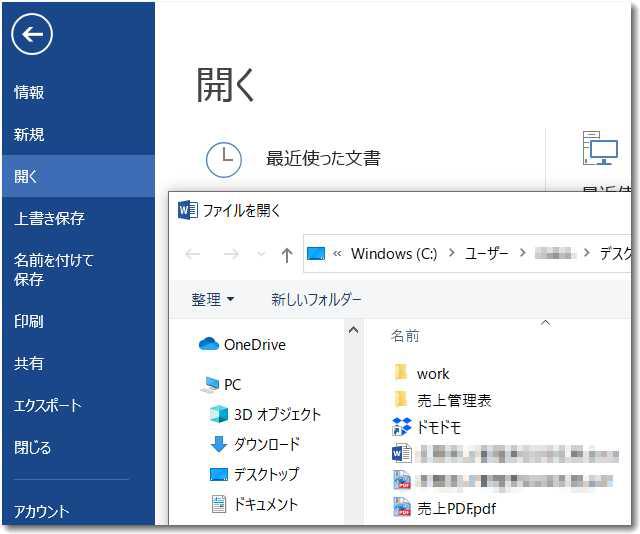
Task: Select デスクトップ in the navigation pane
Action: click(x=266, y=474)
